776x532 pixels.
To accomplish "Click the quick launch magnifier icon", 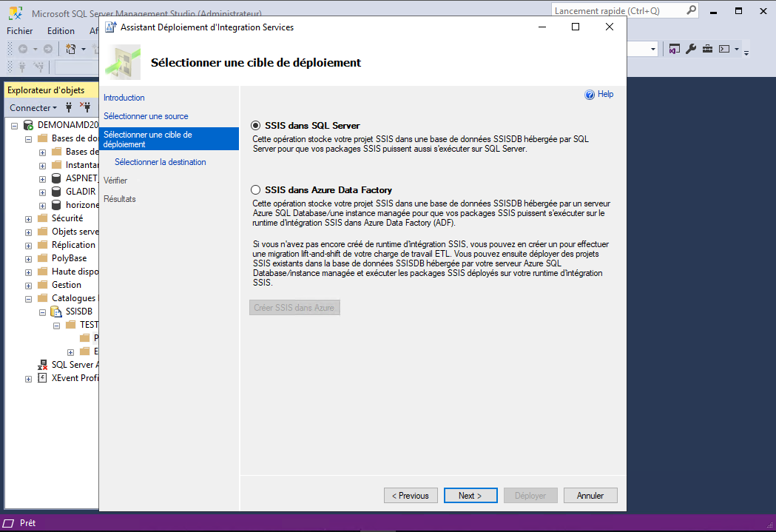I will point(692,10).
